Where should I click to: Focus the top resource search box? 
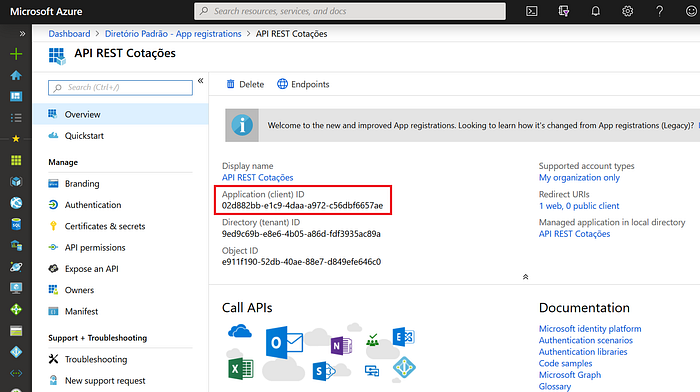[x=350, y=11]
